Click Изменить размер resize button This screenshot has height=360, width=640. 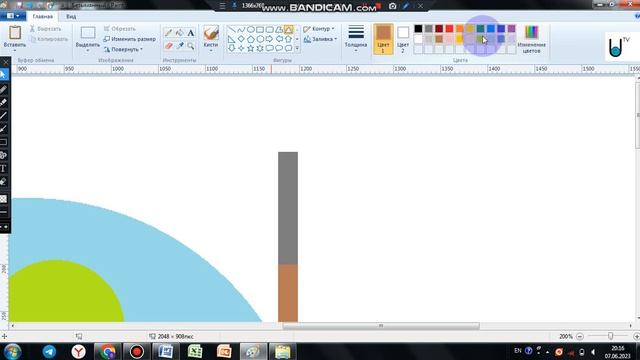click(129, 39)
